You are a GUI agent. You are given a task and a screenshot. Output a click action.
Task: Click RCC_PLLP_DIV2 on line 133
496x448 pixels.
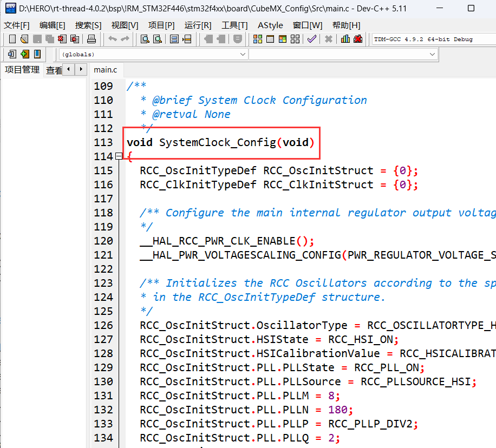370,424
